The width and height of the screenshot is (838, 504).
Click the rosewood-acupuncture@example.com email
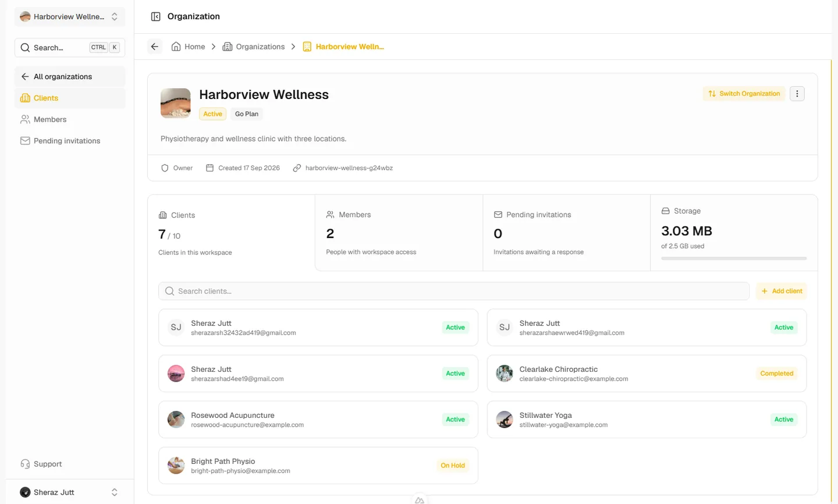point(247,425)
